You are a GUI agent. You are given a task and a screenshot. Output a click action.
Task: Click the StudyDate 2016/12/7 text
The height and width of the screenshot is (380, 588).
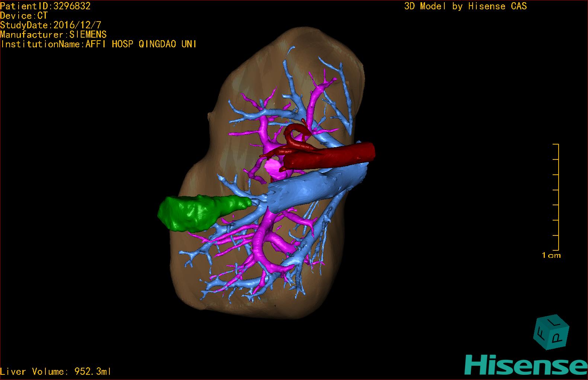(51, 25)
